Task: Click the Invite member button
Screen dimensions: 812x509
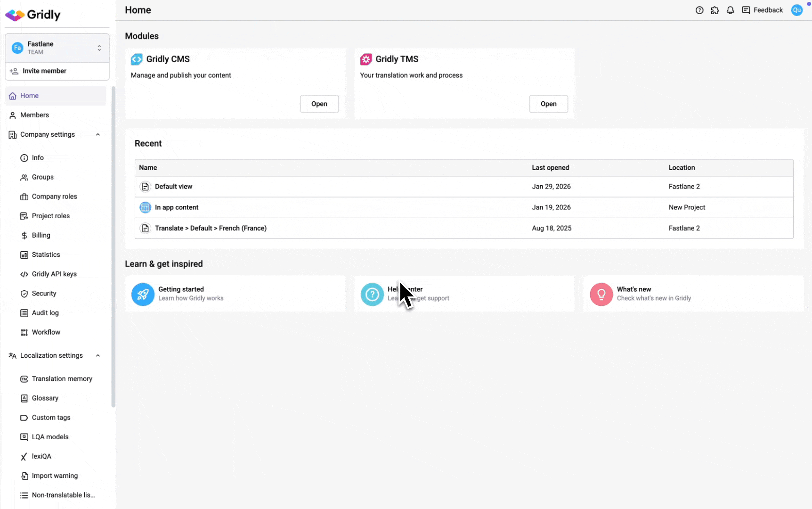Action: pos(43,71)
